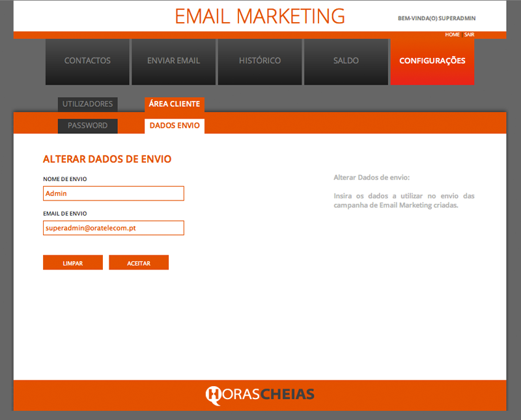Viewport: 521px width, 420px height.
Task: Click the Email Marketing header title
Action: [x=260, y=16]
